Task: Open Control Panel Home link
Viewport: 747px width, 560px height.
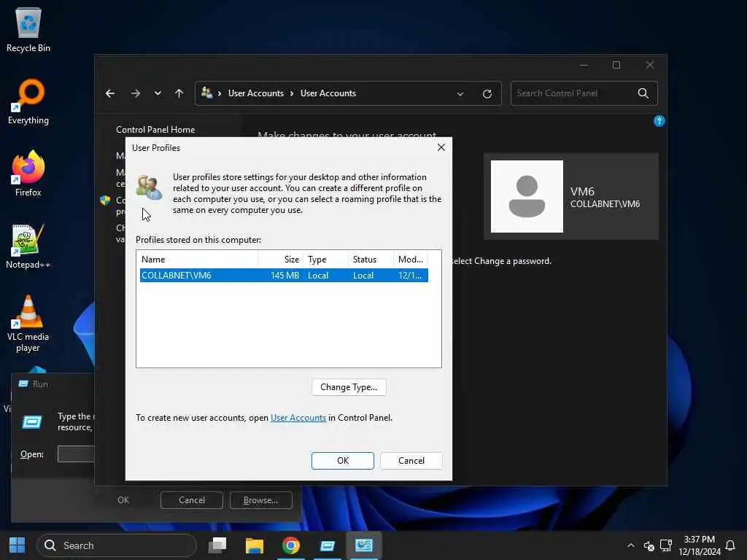Action: click(x=155, y=130)
